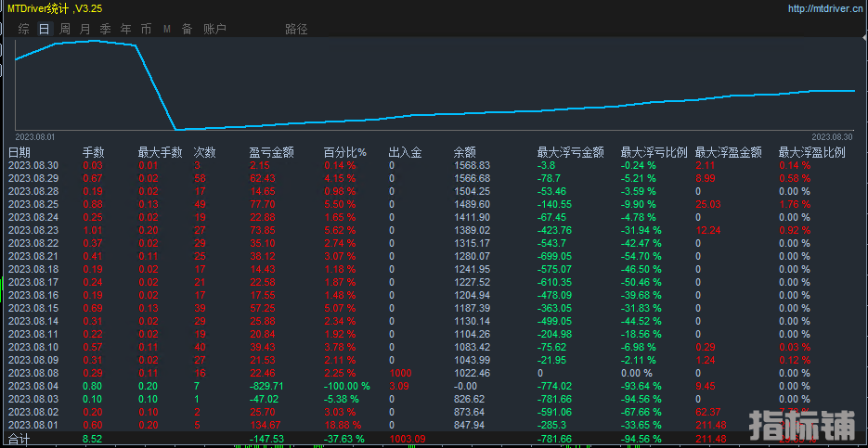Click the 路径 path button

(x=296, y=29)
